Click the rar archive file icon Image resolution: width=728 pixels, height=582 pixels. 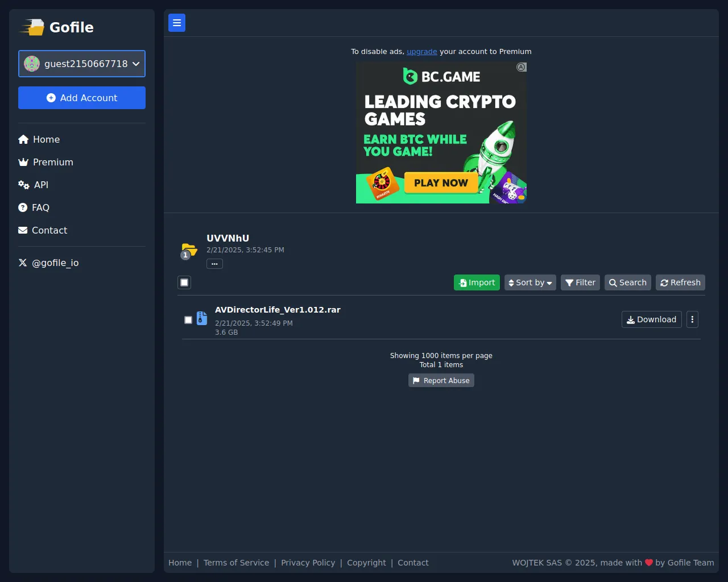click(202, 318)
